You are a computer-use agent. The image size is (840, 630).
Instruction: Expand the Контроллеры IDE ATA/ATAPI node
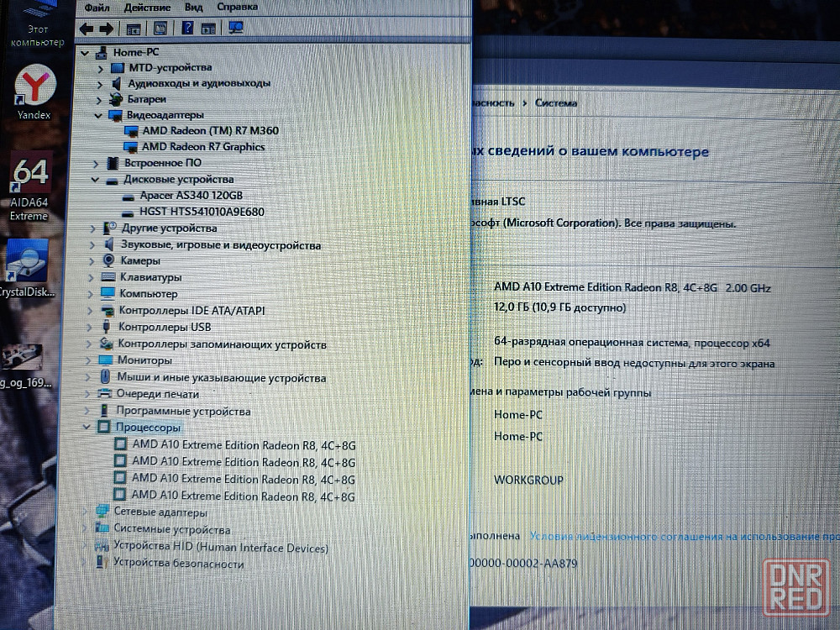90,311
